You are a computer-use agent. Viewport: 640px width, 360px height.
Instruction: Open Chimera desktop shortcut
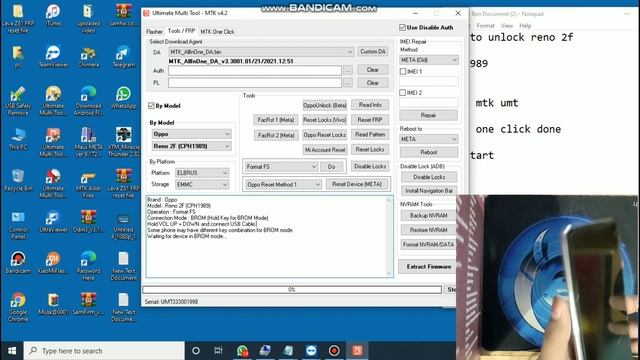point(88,57)
